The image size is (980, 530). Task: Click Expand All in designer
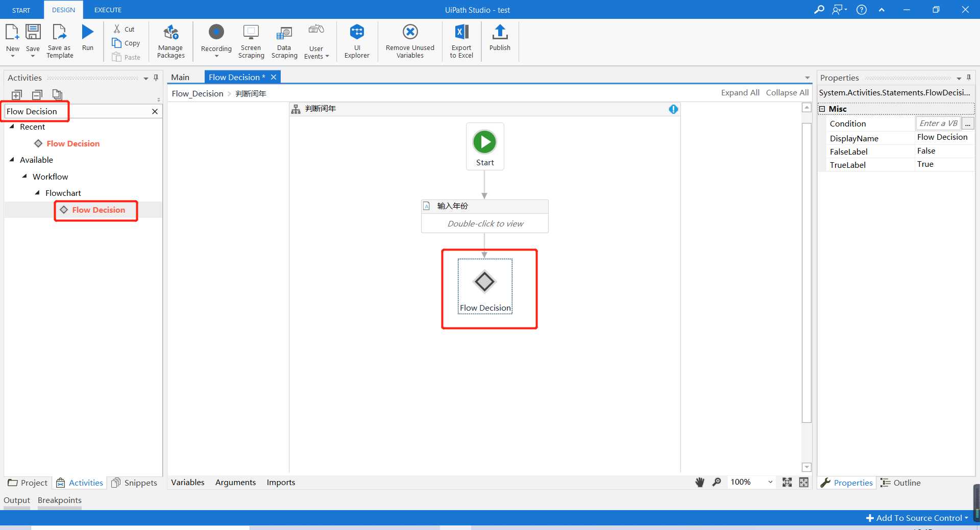tap(740, 92)
